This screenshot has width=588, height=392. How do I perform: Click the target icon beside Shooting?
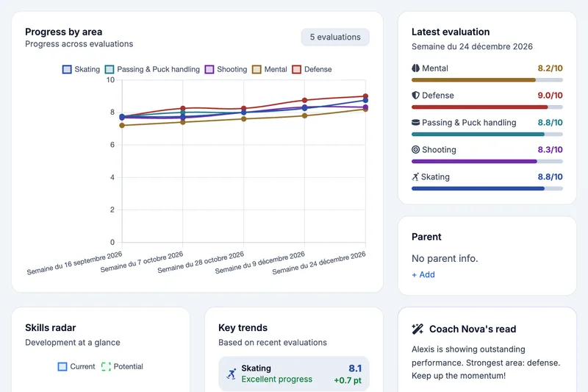[x=415, y=149]
